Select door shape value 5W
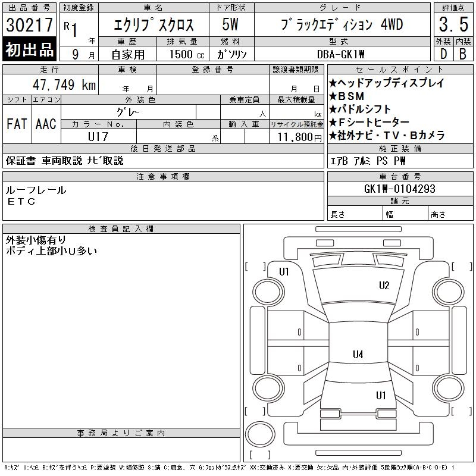Image resolution: width=476 pixels, height=476 pixels. pos(230,24)
